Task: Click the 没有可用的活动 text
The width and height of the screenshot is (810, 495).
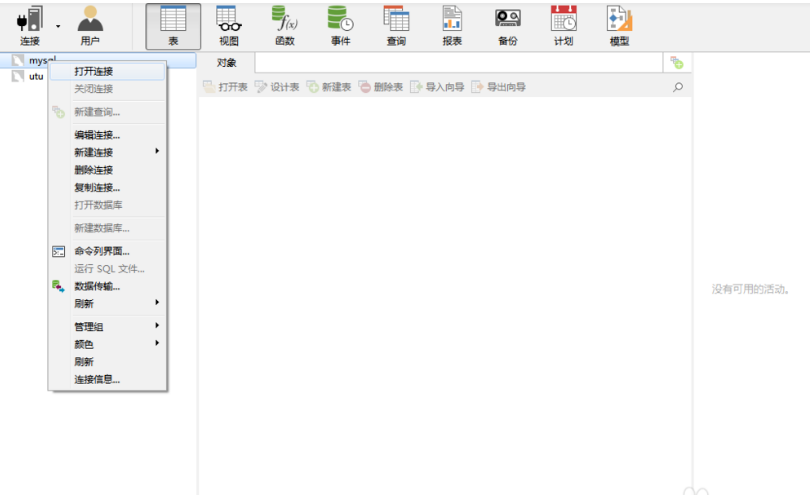Action: tap(751, 289)
